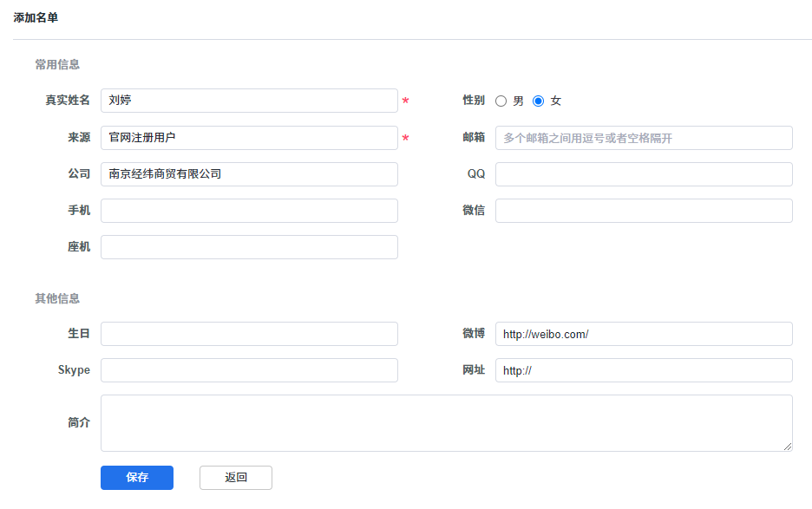
Task: Click the empty 座机 input field
Action: (249, 247)
